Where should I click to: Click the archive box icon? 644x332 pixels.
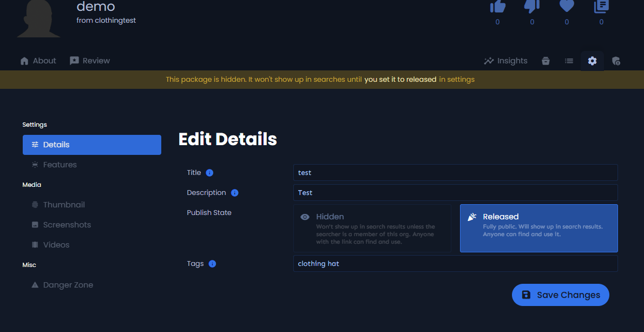tap(546, 61)
